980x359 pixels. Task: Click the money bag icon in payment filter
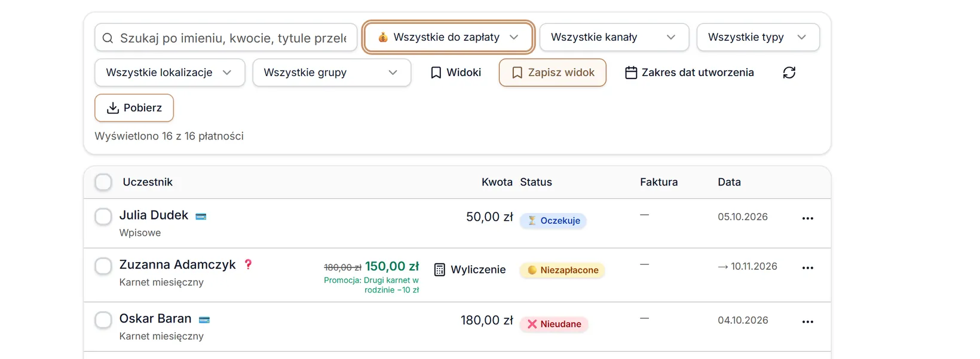pos(383,37)
